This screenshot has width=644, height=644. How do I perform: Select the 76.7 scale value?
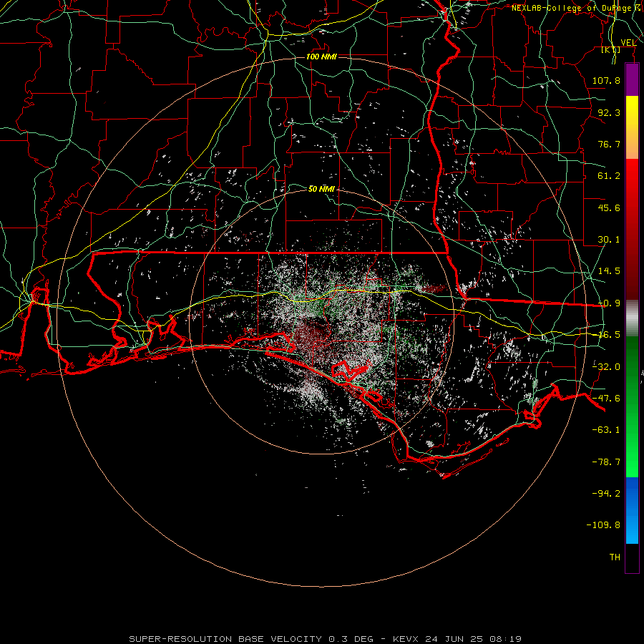tap(609, 144)
